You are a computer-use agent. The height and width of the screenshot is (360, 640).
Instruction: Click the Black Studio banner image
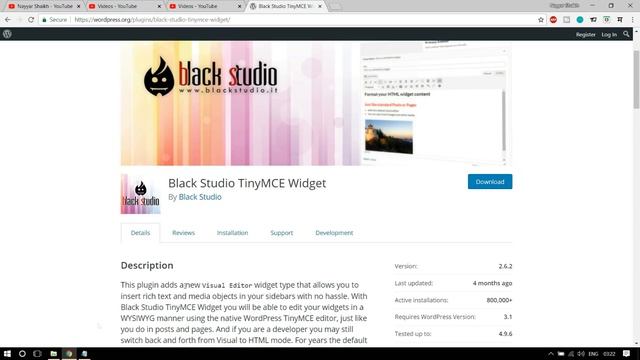(316, 104)
